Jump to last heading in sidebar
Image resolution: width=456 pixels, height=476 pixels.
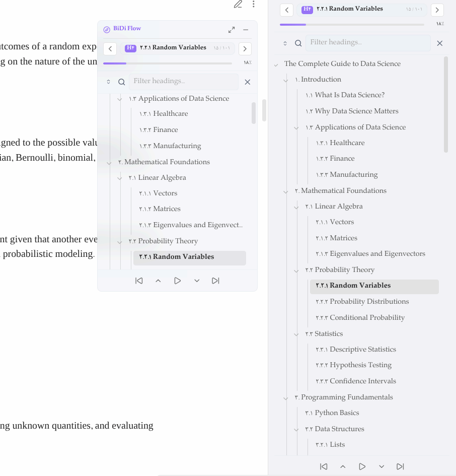click(x=400, y=466)
